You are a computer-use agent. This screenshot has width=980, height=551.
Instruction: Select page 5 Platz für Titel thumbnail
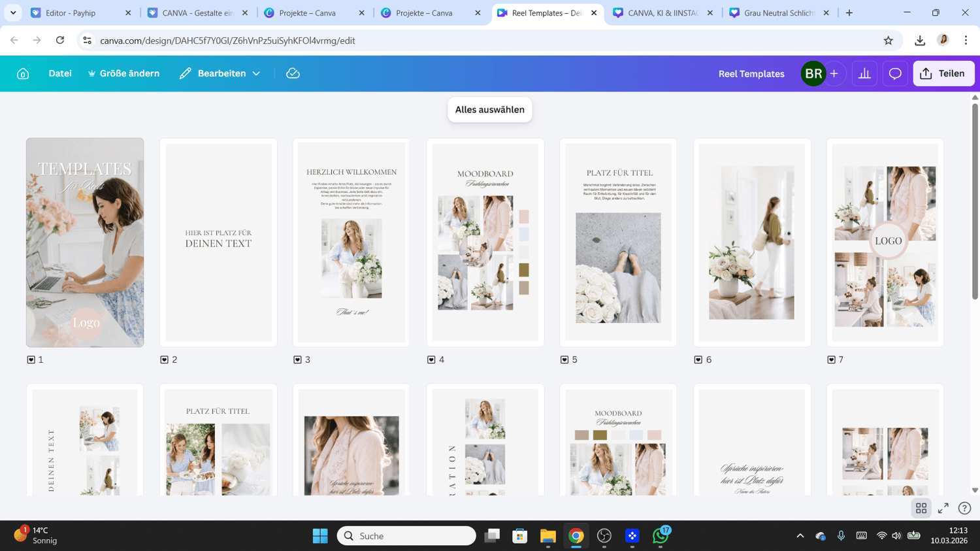click(618, 242)
